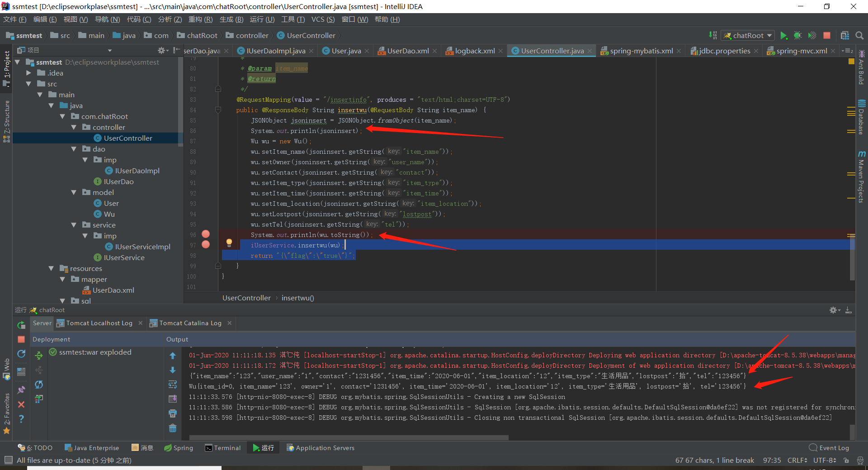The height and width of the screenshot is (470, 868).
Task: Deploy all artifacts icon in Deployment
Action: tap(39, 356)
